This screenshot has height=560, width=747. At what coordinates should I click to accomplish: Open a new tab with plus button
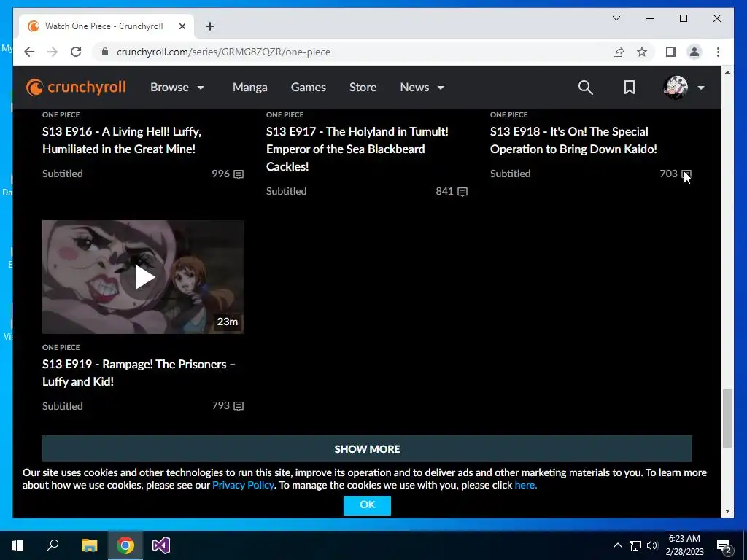pos(210,26)
